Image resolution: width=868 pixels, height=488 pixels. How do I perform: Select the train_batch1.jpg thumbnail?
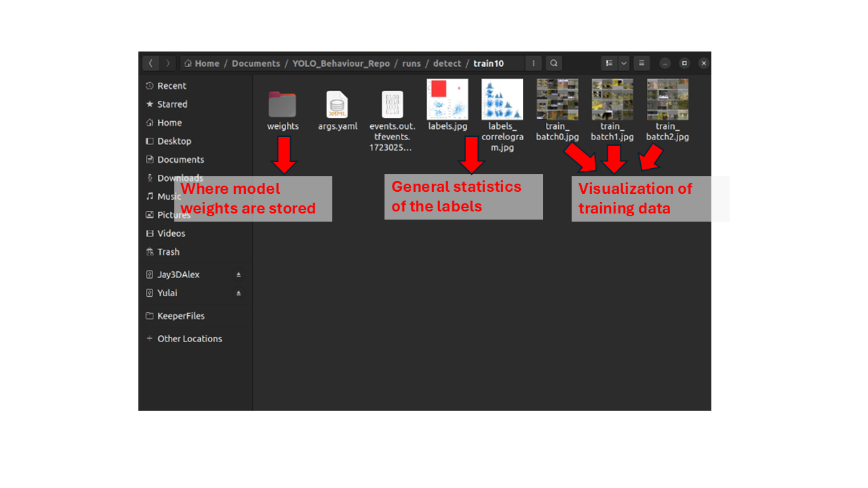[x=612, y=99]
